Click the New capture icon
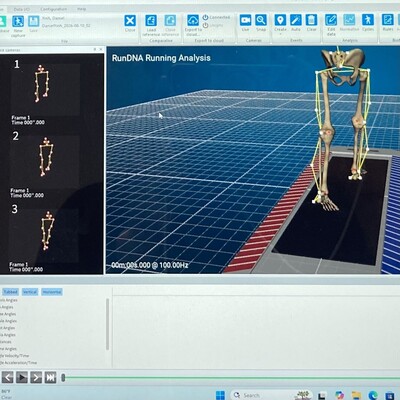Viewport: 400px width, 400px height. coord(18,22)
